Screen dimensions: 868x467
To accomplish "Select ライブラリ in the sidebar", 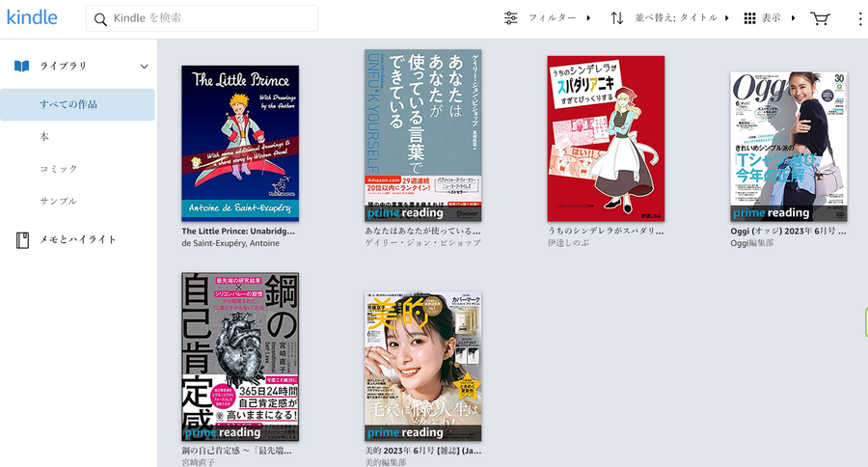I will (x=63, y=66).
